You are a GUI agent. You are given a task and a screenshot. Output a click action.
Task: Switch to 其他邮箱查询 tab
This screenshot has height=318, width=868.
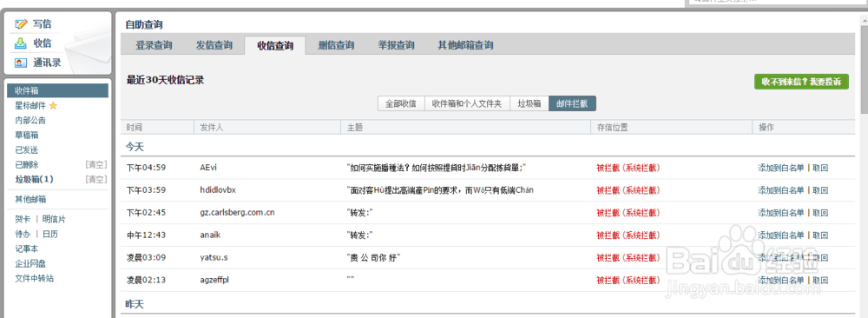465,45
